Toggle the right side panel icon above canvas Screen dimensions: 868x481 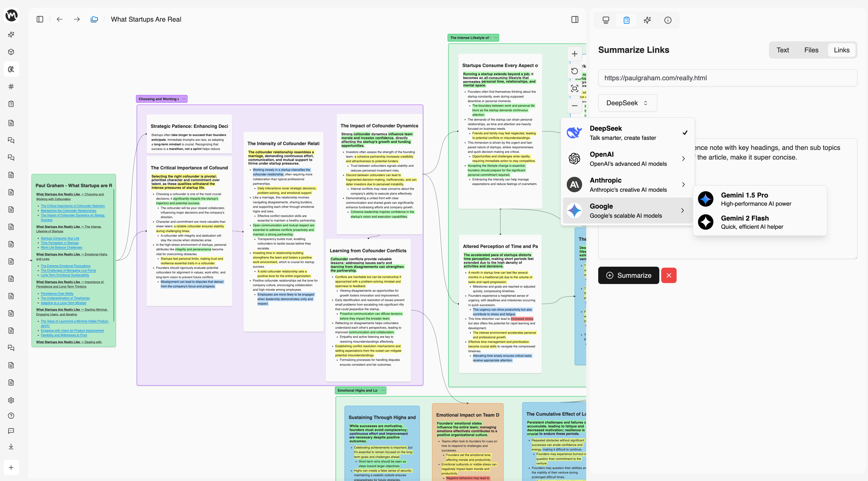(575, 19)
